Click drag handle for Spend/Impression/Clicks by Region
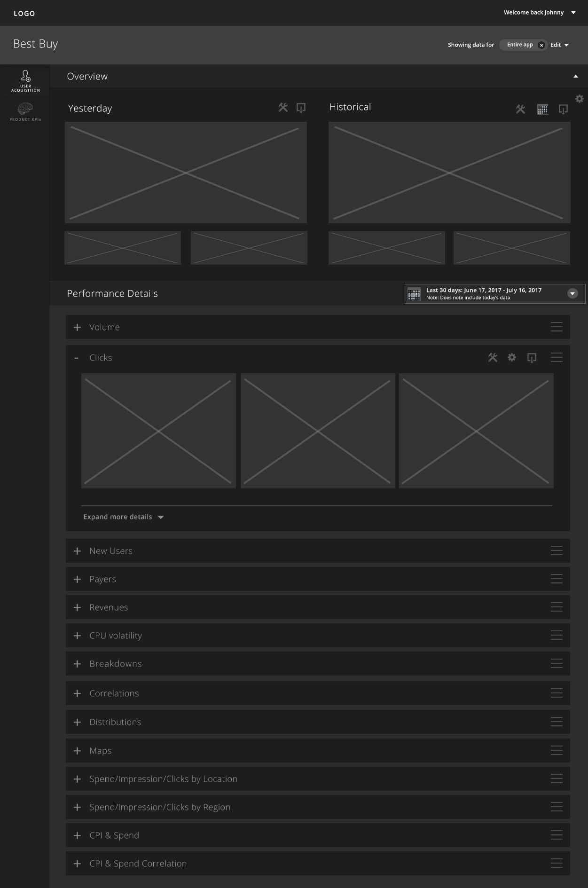 [557, 807]
